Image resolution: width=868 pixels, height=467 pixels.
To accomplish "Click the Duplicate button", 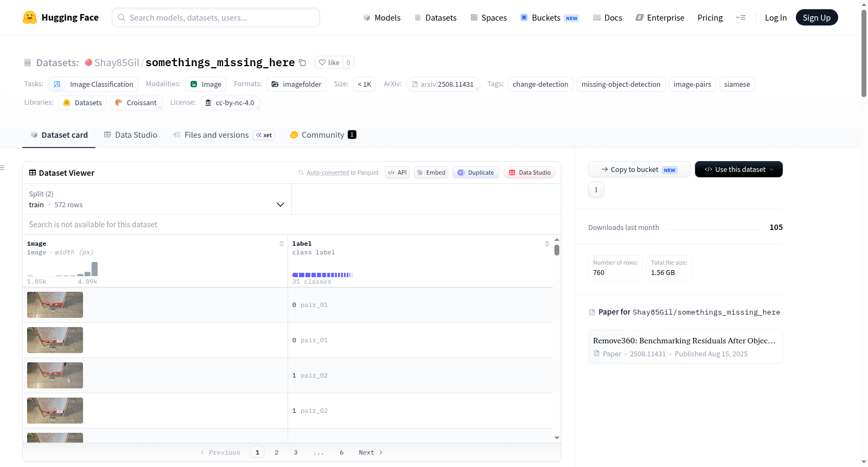I will (475, 172).
